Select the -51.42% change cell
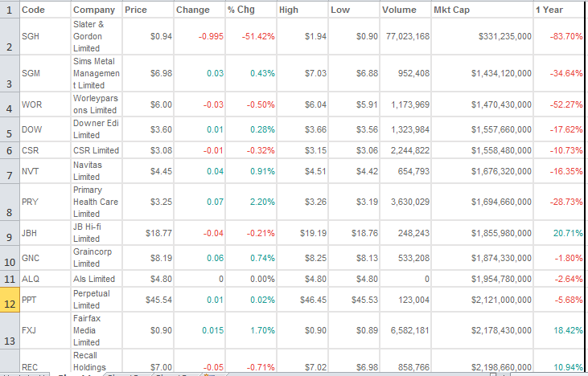Image resolution: width=588 pixels, height=376 pixels. (x=250, y=36)
